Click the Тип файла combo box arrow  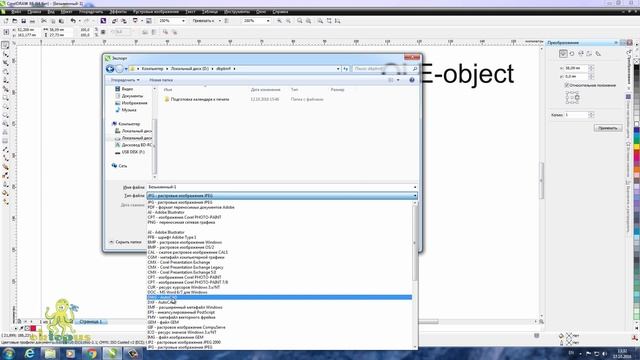[x=415, y=196]
